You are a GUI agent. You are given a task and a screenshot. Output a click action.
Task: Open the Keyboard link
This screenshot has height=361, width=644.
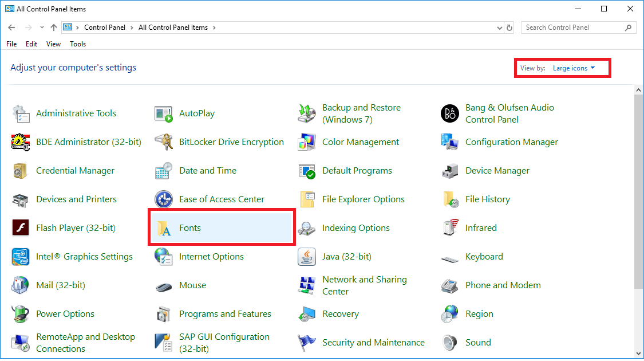tap(484, 257)
